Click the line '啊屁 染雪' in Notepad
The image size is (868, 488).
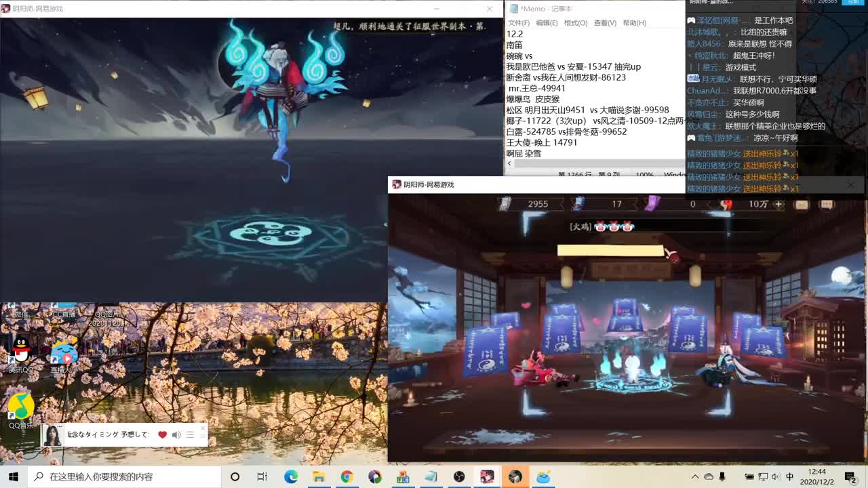tap(524, 153)
